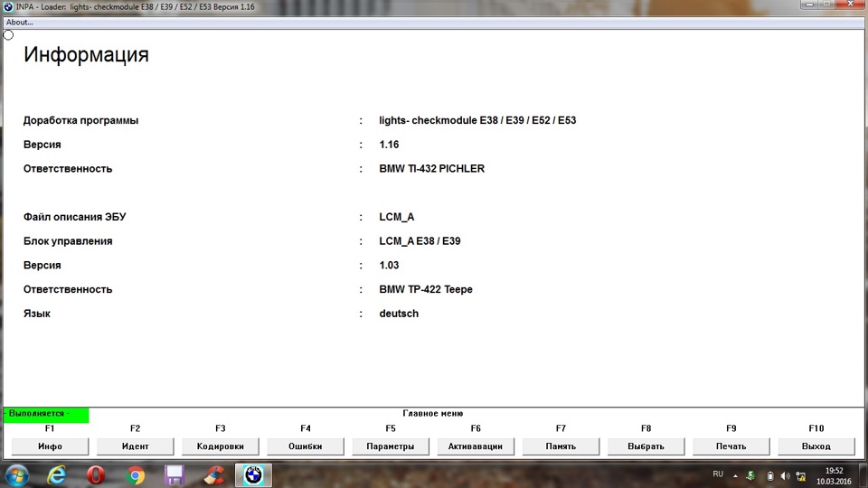Click the version value 1.03
This screenshot has width=868, height=488.
[x=389, y=266]
